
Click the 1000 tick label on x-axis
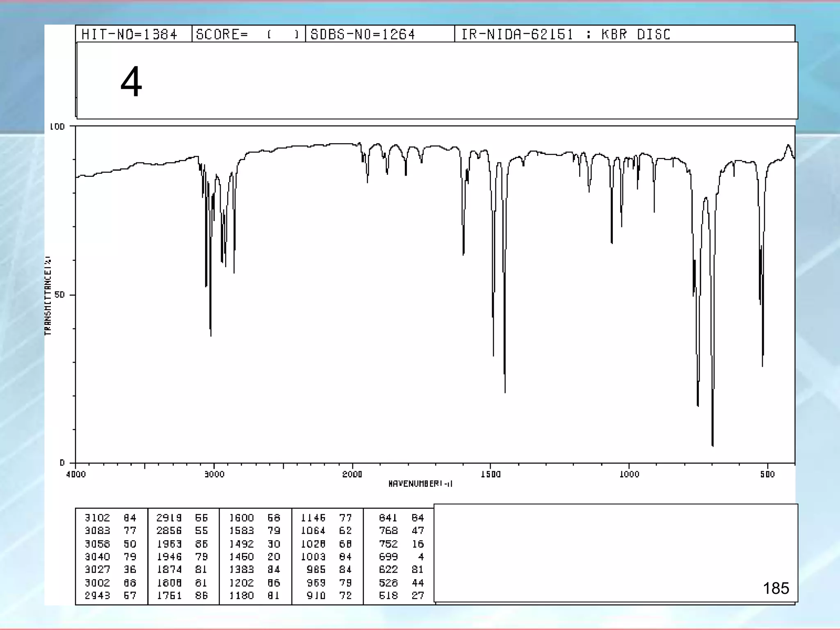tap(629, 475)
